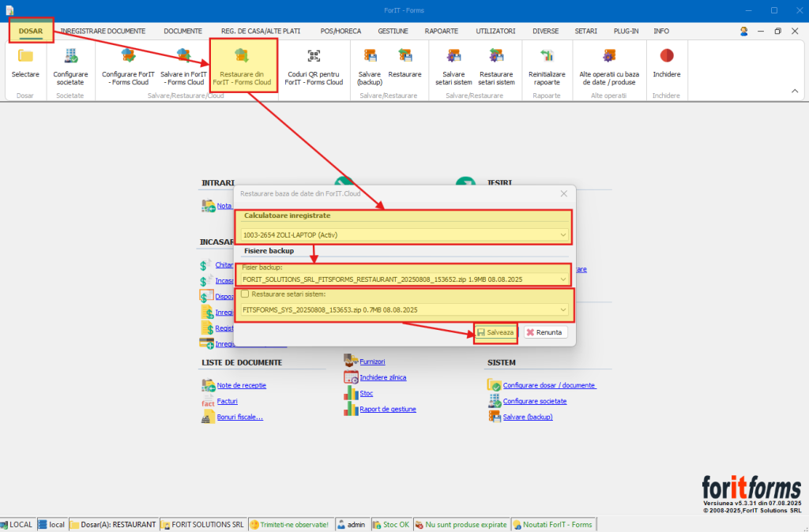Open the Stoc link

(367, 393)
